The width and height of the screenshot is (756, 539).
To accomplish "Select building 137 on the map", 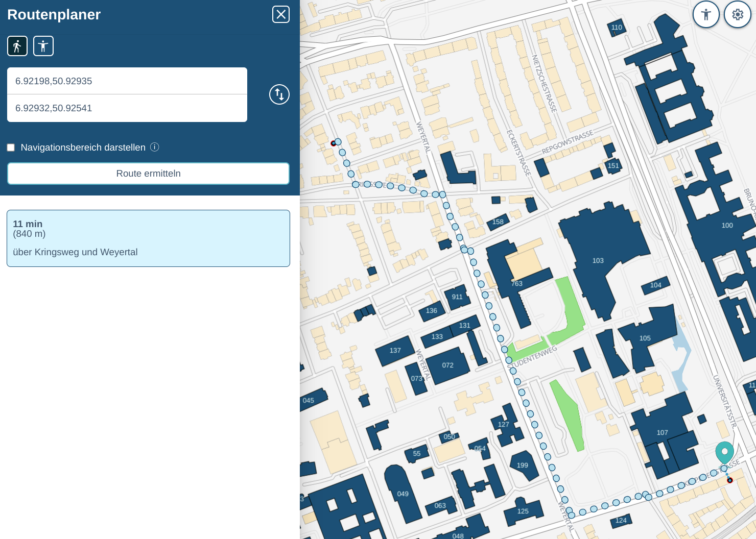I will (x=395, y=350).
